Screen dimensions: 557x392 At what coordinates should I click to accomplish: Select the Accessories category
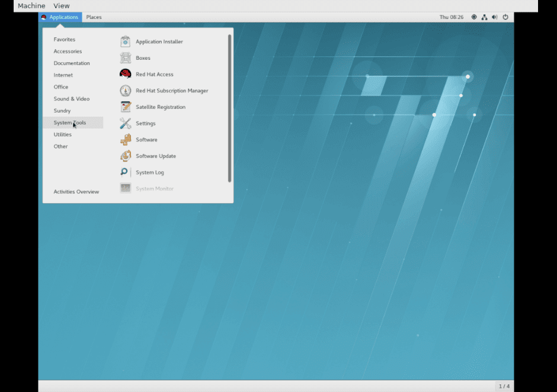[x=68, y=52]
